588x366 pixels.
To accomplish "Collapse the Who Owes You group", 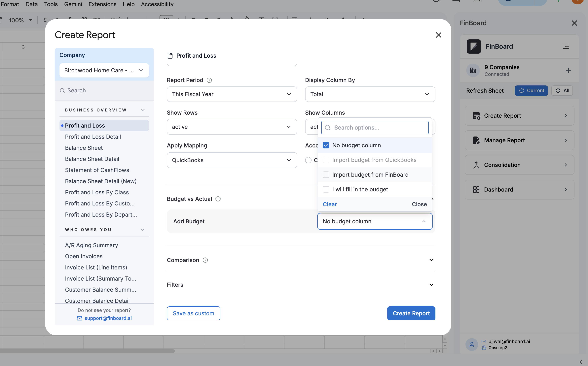I will click(x=143, y=230).
